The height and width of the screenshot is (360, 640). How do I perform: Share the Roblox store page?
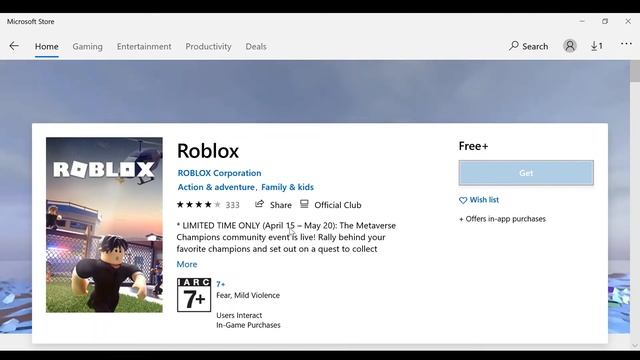[273, 204]
